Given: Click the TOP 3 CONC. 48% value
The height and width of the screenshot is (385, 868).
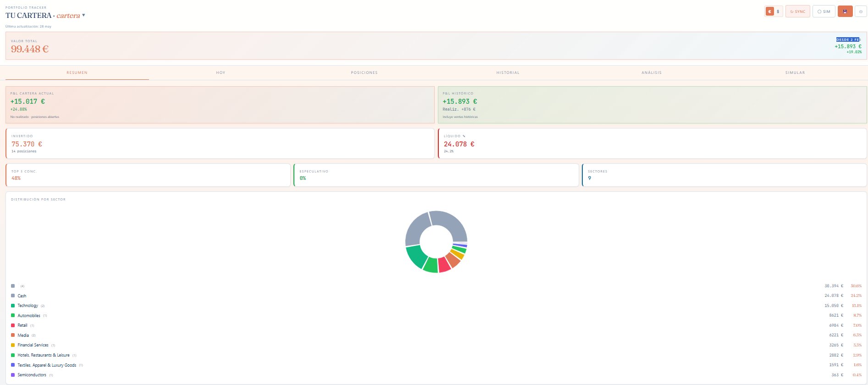Looking at the screenshot, I should 16,178.
